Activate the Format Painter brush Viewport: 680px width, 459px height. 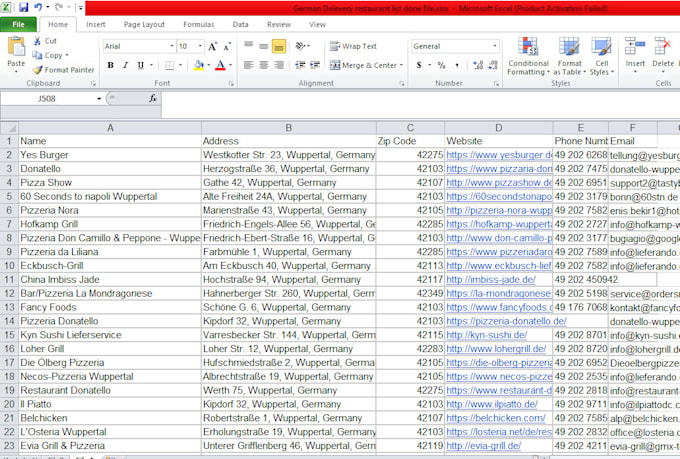tap(38, 69)
